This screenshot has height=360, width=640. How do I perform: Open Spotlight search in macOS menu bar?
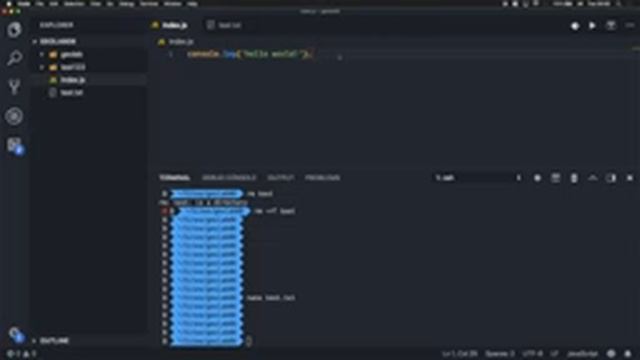tap(619, 4)
